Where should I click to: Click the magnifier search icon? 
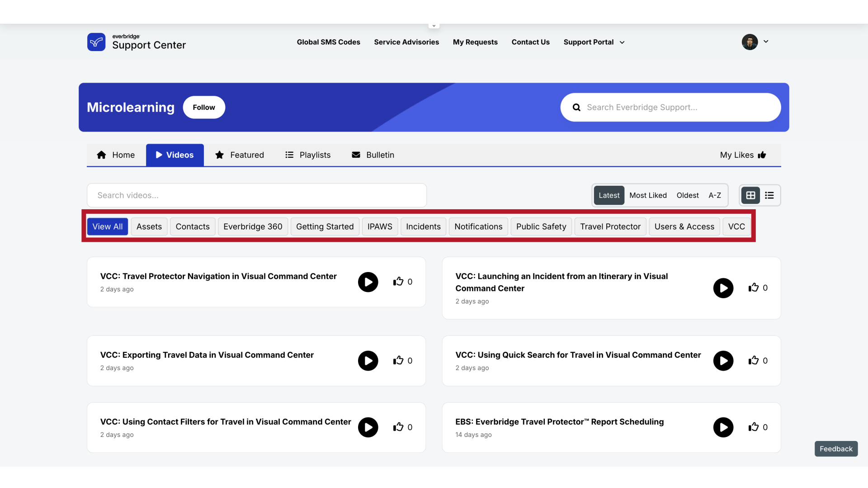click(576, 108)
